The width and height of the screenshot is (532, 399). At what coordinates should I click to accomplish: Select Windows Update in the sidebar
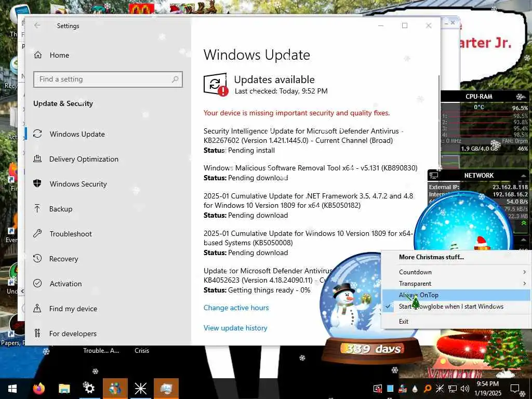pos(77,134)
